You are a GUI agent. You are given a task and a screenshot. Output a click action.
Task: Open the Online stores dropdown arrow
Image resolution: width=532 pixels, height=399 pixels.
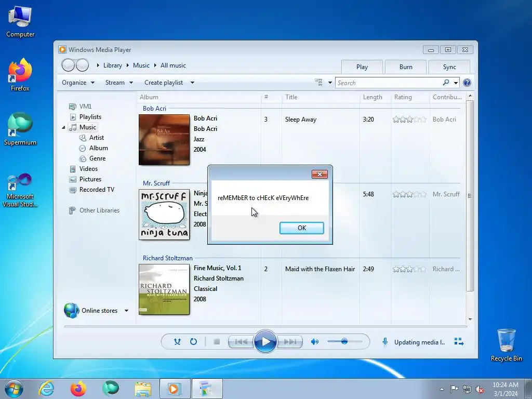point(126,311)
